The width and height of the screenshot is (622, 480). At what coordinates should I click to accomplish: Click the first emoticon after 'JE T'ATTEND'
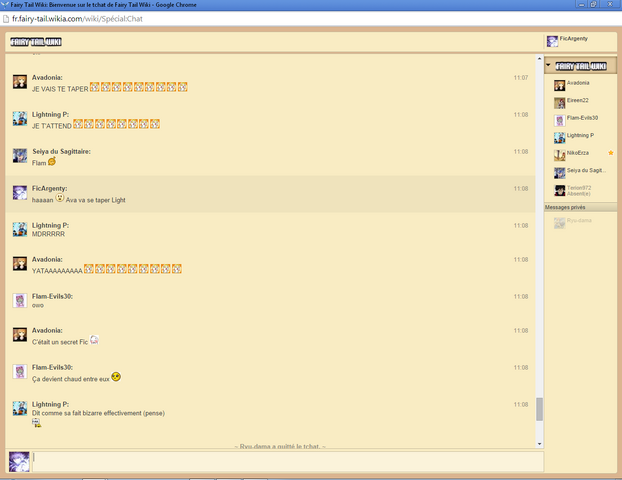click(x=78, y=124)
